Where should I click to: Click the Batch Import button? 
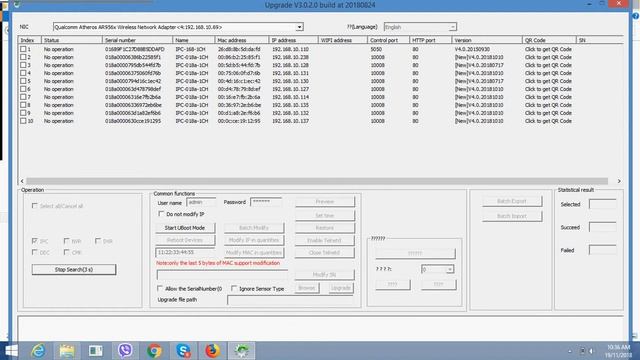coord(512,216)
